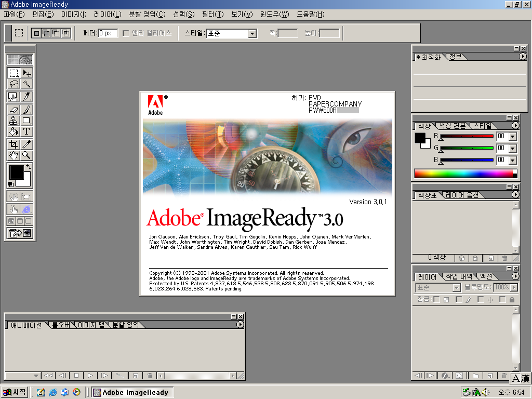Select the Crop tool

[14, 144]
